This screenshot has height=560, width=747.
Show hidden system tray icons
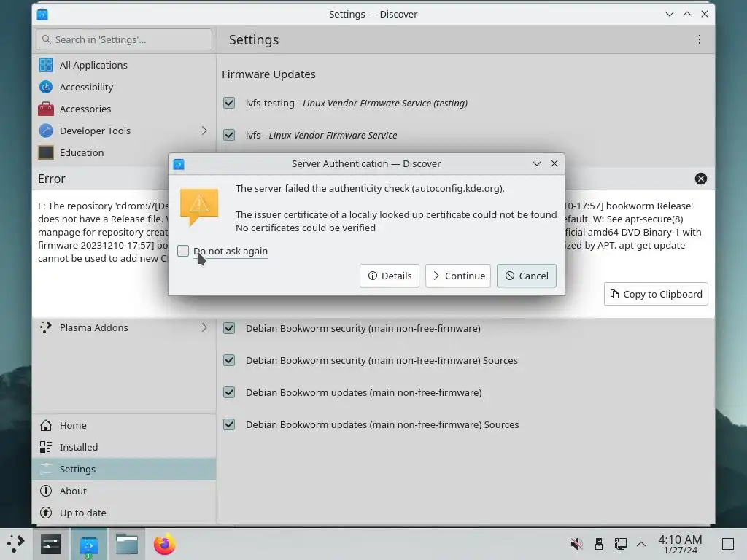(641, 544)
